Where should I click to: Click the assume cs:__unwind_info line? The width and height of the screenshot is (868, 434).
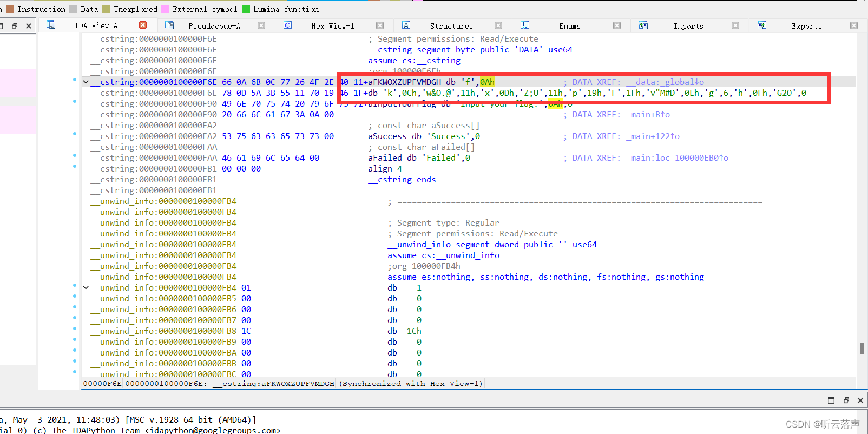pyautogui.click(x=443, y=255)
